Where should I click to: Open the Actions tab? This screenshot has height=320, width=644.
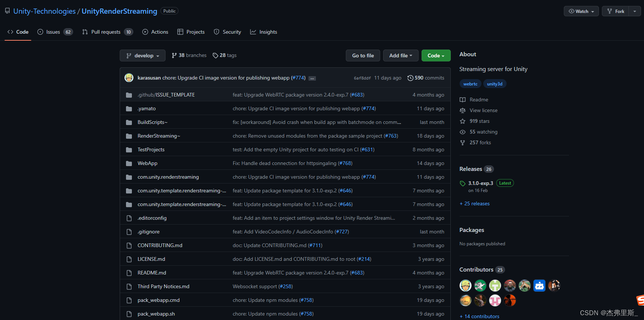155,32
